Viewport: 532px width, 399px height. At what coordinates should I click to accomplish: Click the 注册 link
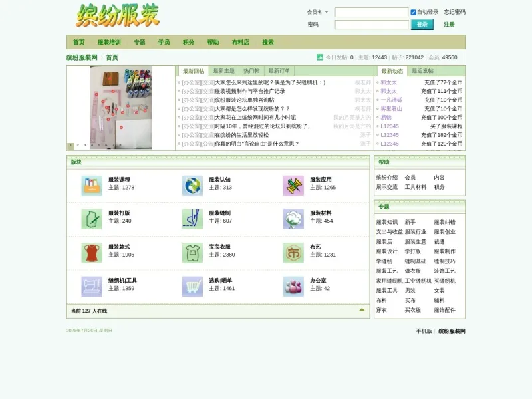point(449,25)
